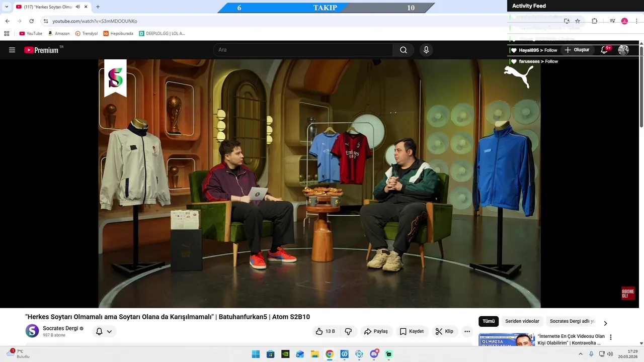Switch to Chrome from the taskbar
The height and width of the screenshot is (362, 644).
tap(330, 354)
